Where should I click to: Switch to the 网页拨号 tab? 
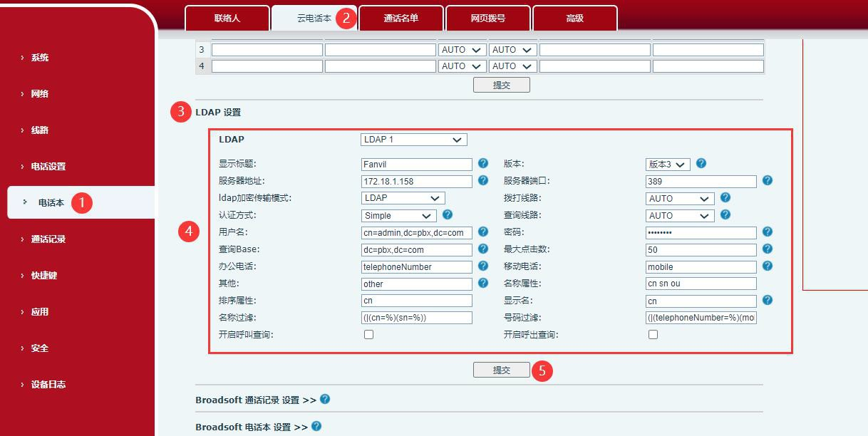(487, 19)
